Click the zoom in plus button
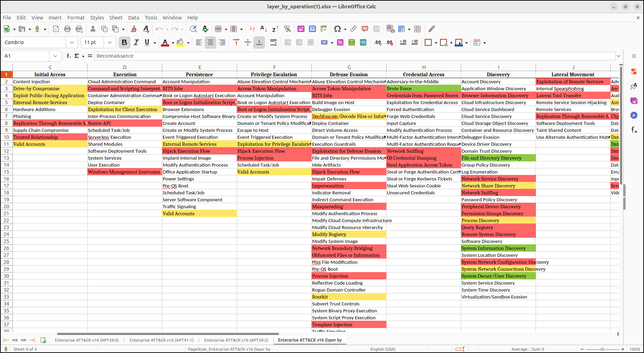Screen dimensions: 644x353 [623, 349]
